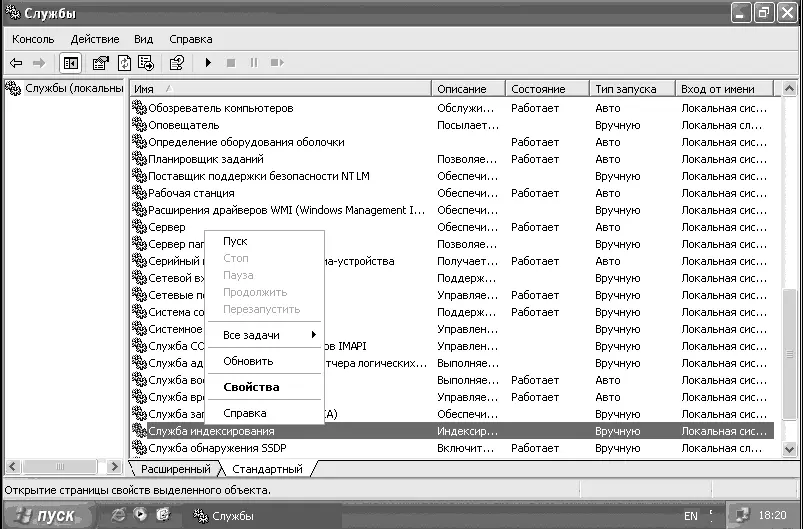Toggle the console tree show/hide icon
Viewport: 803px width, 529px height.
click(x=71, y=63)
